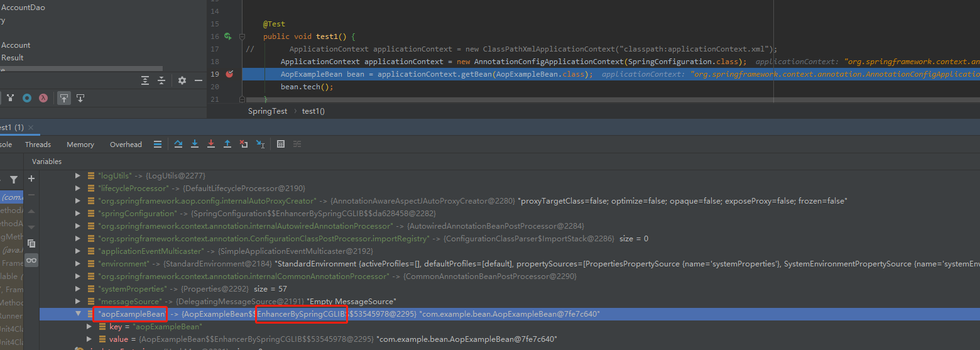Screen dimensions: 980x350
Task: Open the Variables panel header
Action: pyautogui.click(x=47, y=161)
